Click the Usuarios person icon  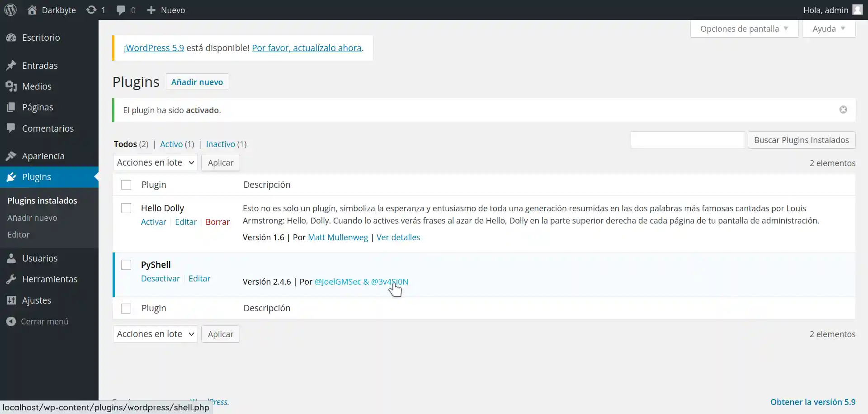(11, 258)
